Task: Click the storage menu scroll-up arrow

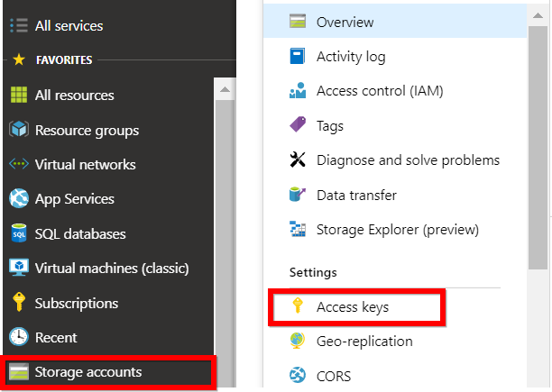Action: point(538,15)
